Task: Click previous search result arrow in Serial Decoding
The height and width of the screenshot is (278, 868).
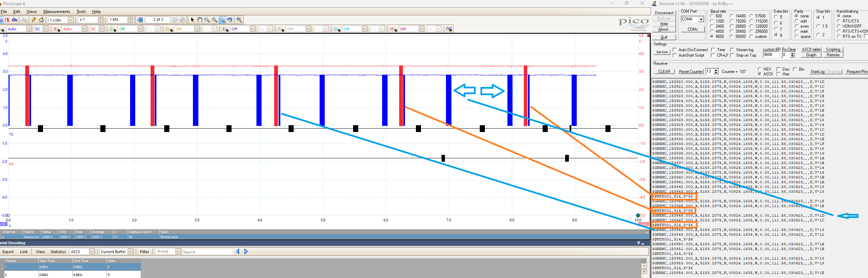Action: (238, 252)
